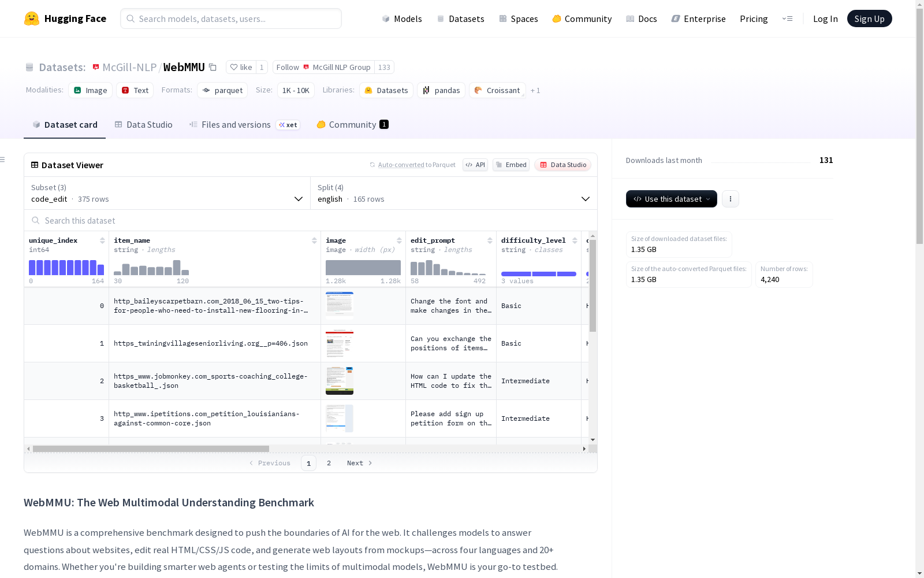924x578 pixels.
Task: Open the McGill-NLP organization link
Action: 129,67
